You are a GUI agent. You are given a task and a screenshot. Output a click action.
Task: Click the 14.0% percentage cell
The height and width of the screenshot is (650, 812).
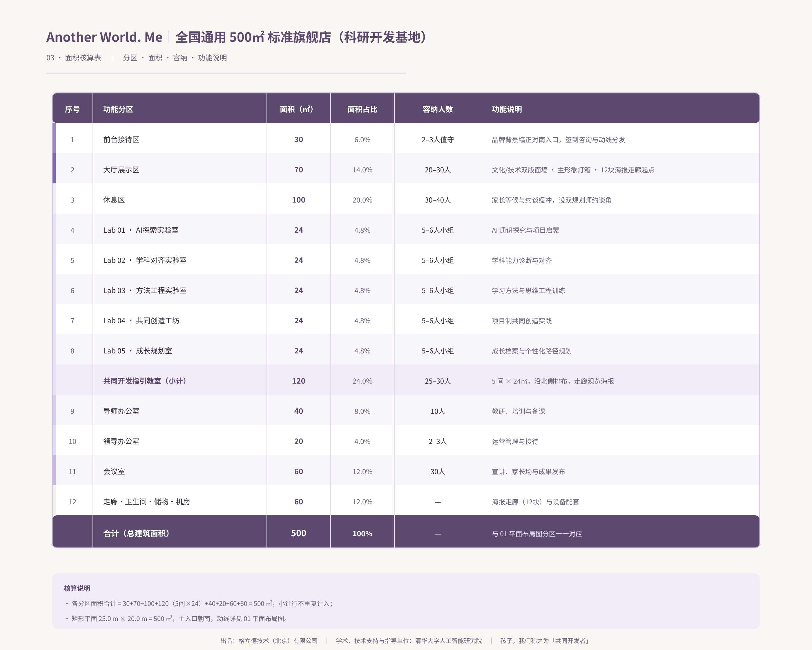pyautogui.click(x=362, y=169)
